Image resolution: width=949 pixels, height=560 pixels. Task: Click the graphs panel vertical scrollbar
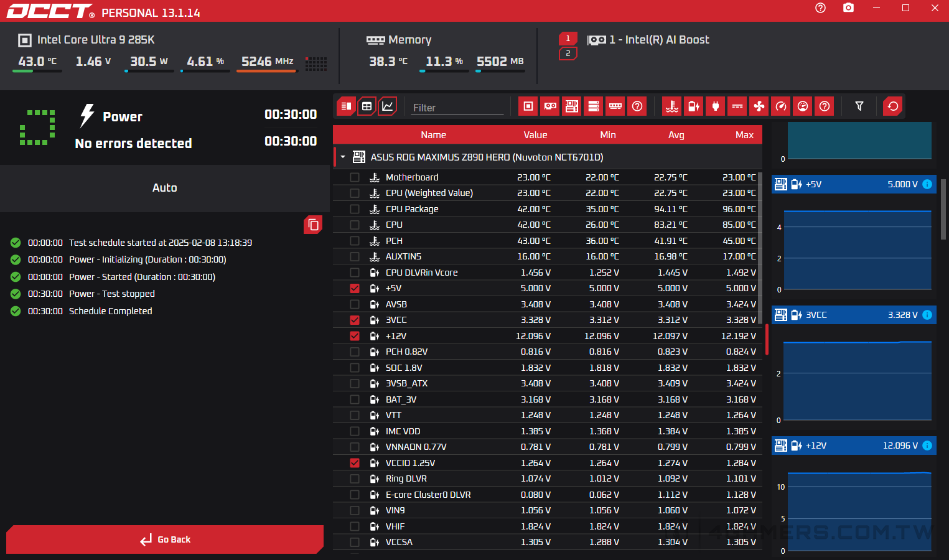click(943, 208)
